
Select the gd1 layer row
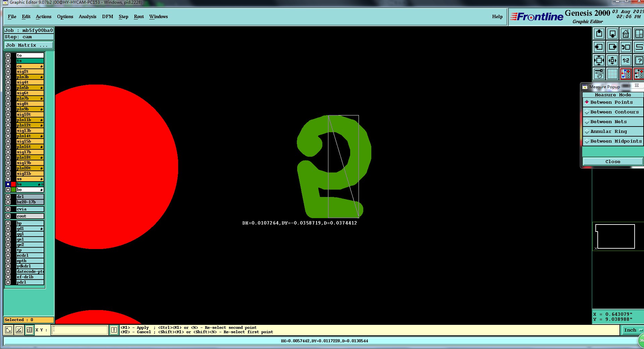(x=30, y=229)
